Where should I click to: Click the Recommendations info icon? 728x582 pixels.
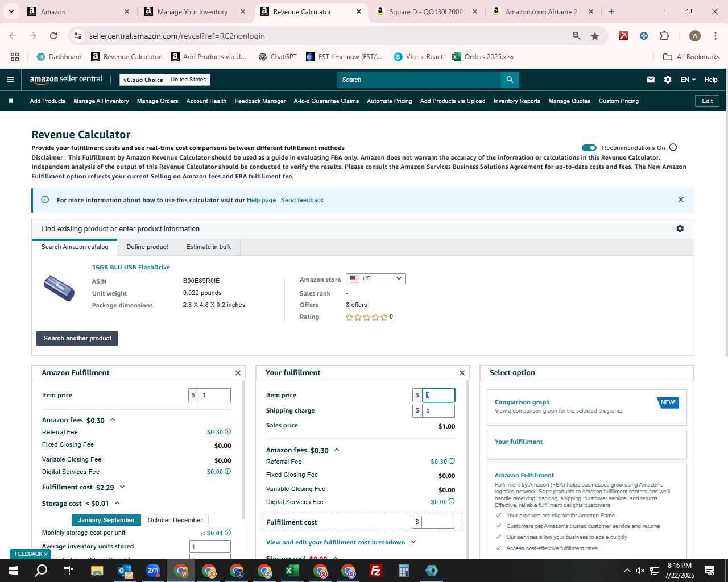point(673,148)
